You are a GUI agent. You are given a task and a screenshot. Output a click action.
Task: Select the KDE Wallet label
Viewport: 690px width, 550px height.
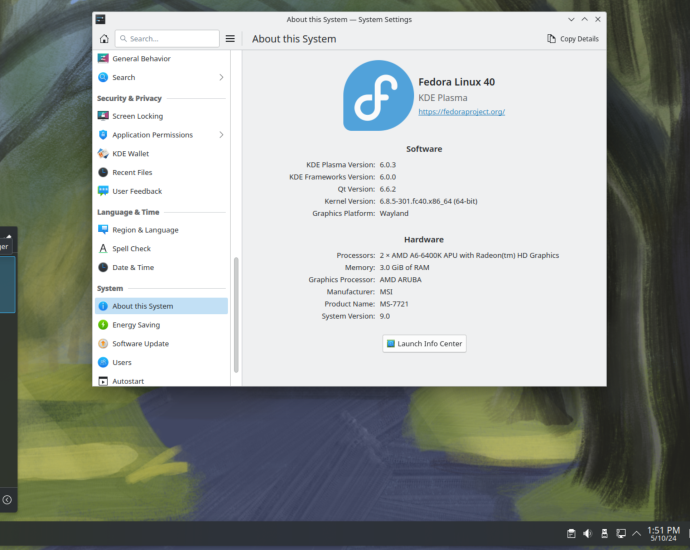(131, 154)
